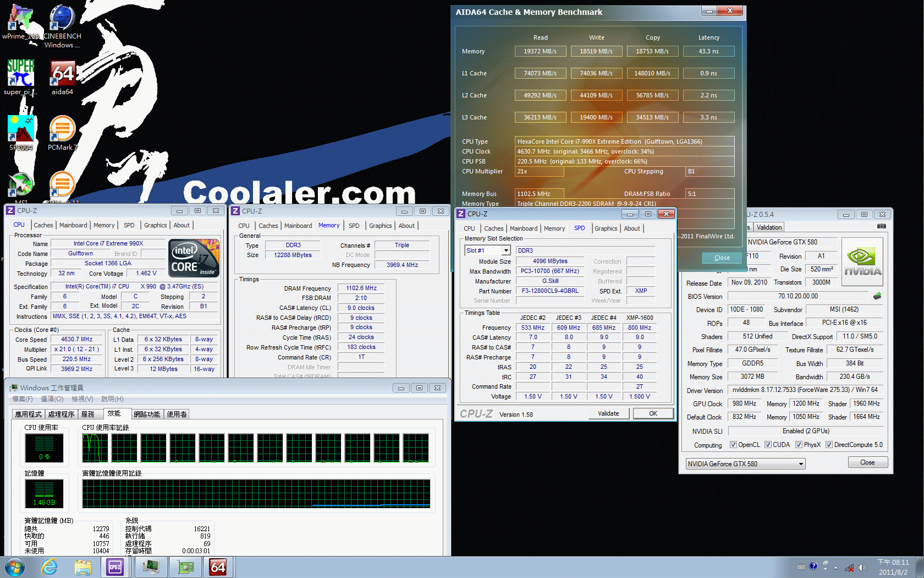
Task: Open the wPrime desktop shortcut
Action: [20, 22]
